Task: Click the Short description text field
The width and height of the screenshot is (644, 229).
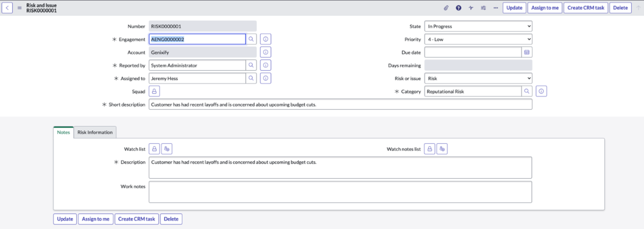Action: pos(341,105)
